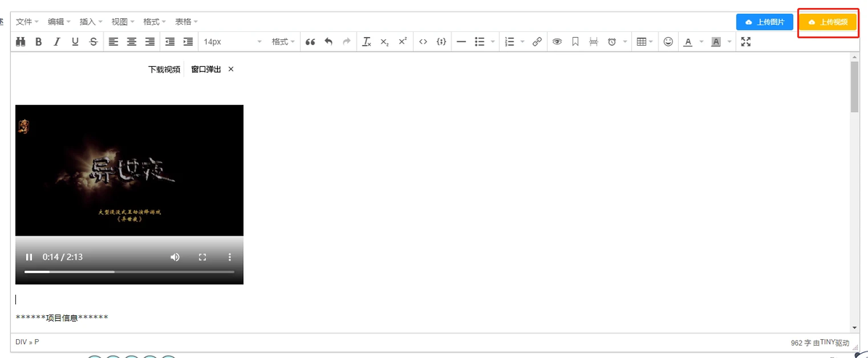Click the 上传视频 button

click(828, 22)
